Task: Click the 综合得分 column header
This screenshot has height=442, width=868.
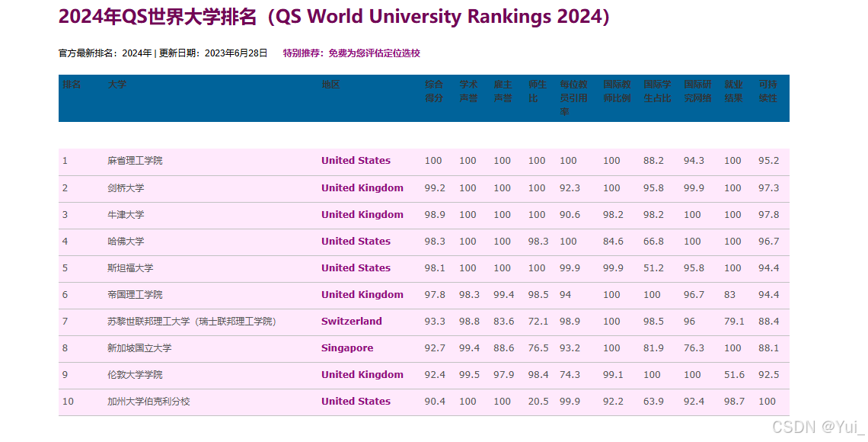Action: 434,91
